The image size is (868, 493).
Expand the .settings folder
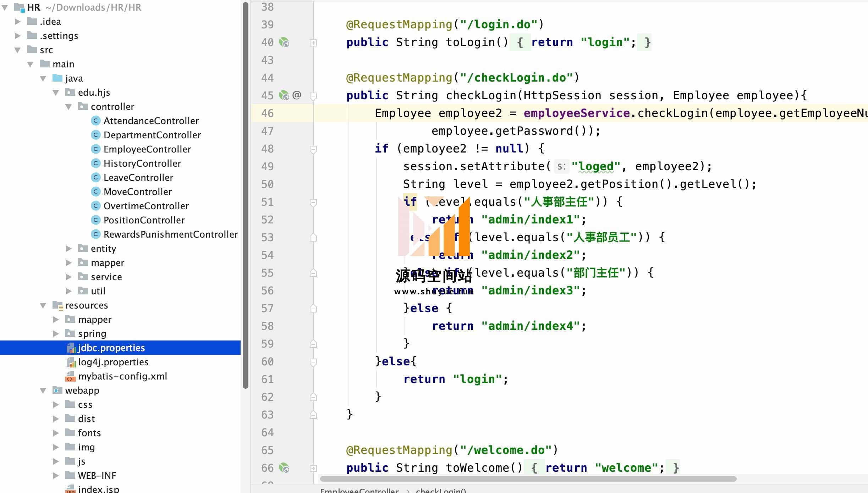click(x=17, y=36)
